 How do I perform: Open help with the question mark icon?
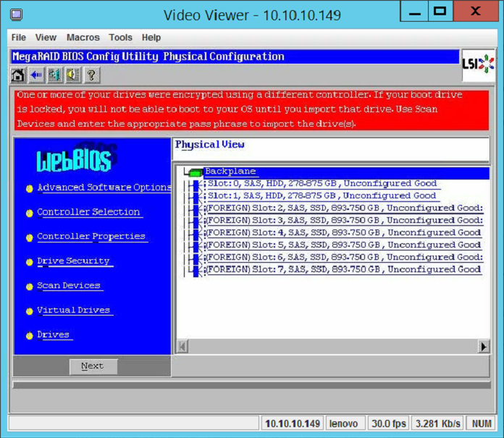click(91, 75)
